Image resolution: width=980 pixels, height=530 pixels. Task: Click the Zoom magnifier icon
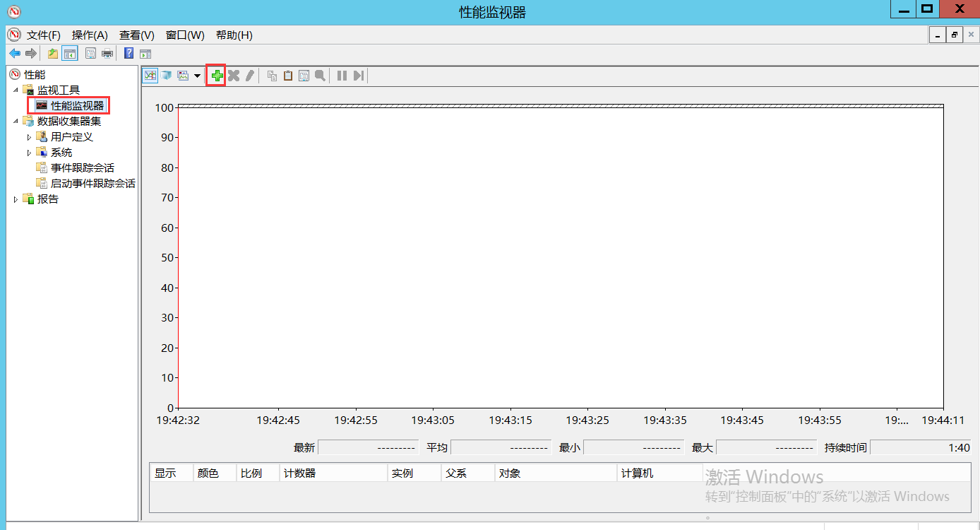[x=320, y=76]
